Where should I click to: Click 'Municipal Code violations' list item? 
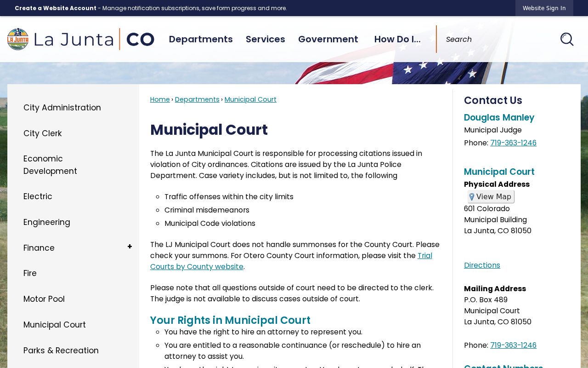pos(210,224)
